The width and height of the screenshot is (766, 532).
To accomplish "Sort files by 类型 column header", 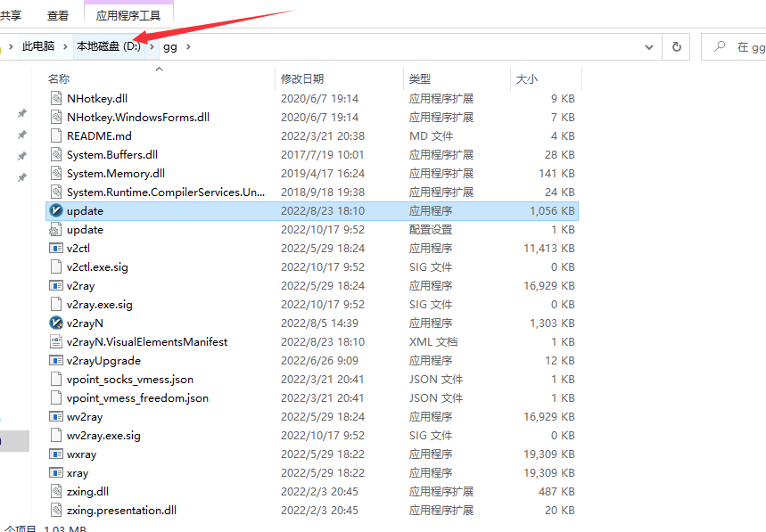I will (x=420, y=78).
